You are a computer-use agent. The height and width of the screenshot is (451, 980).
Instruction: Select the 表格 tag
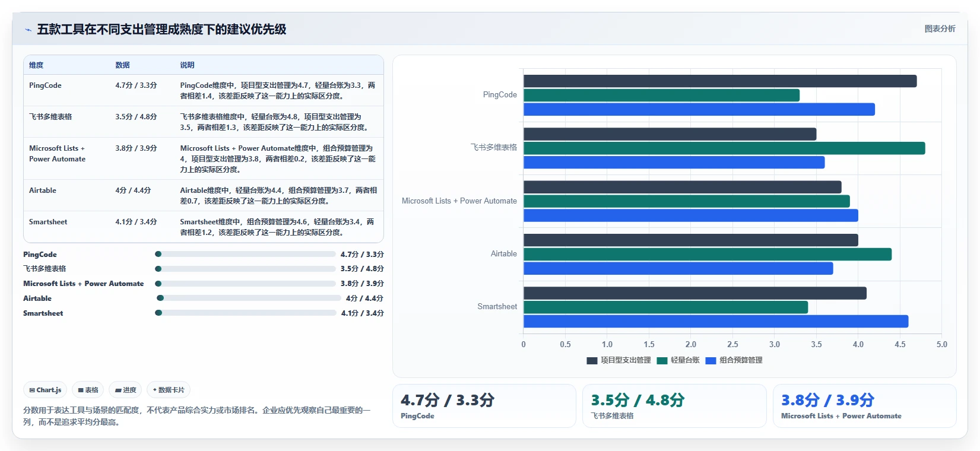[x=88, y=390]
